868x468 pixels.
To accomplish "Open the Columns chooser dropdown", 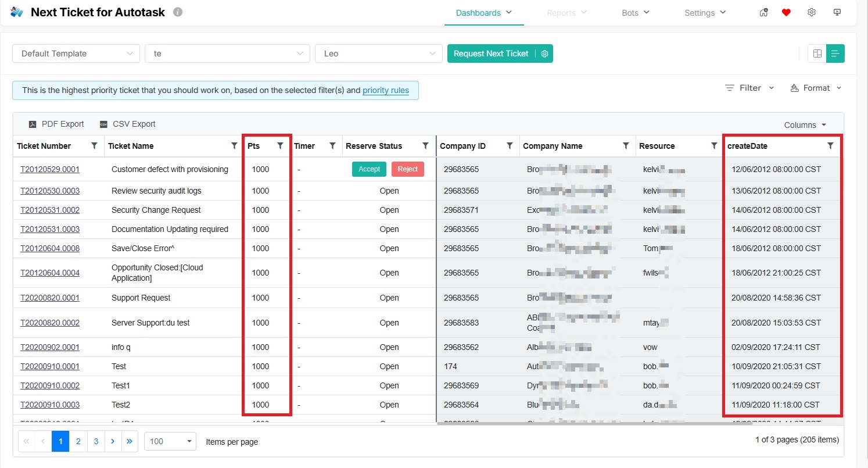I will pyautogui.click(x=805, y=125).
